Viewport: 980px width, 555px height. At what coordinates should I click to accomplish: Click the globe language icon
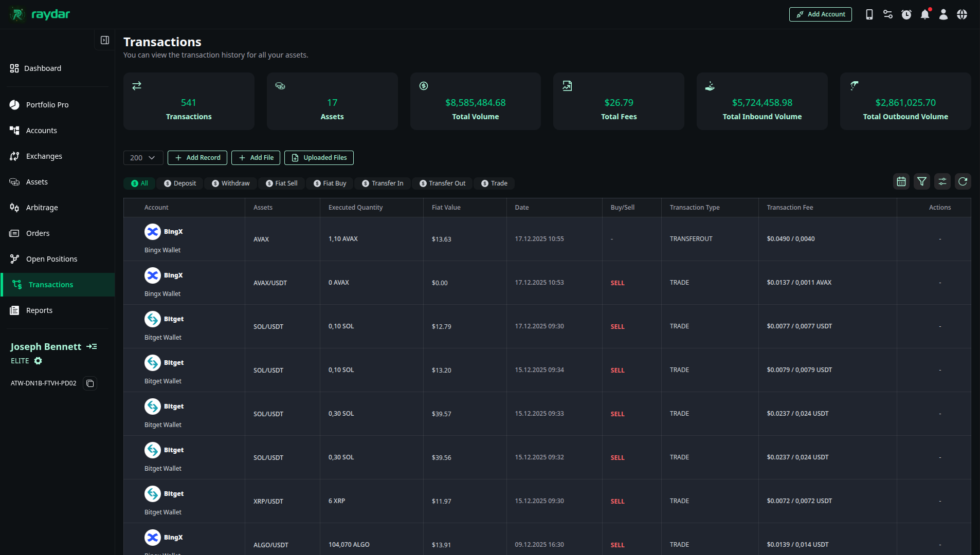(x=962, y=14)
